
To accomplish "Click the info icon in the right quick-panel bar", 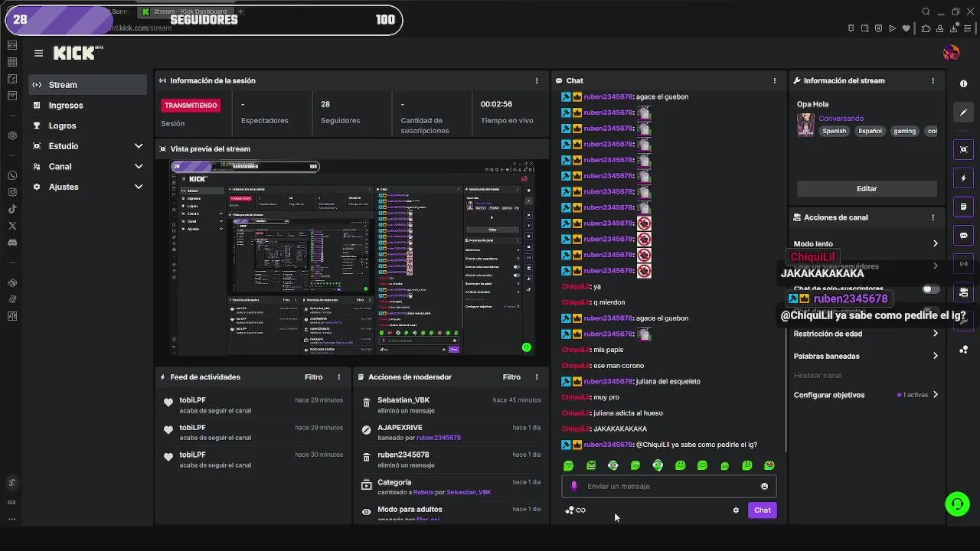I will pos(963,84).
